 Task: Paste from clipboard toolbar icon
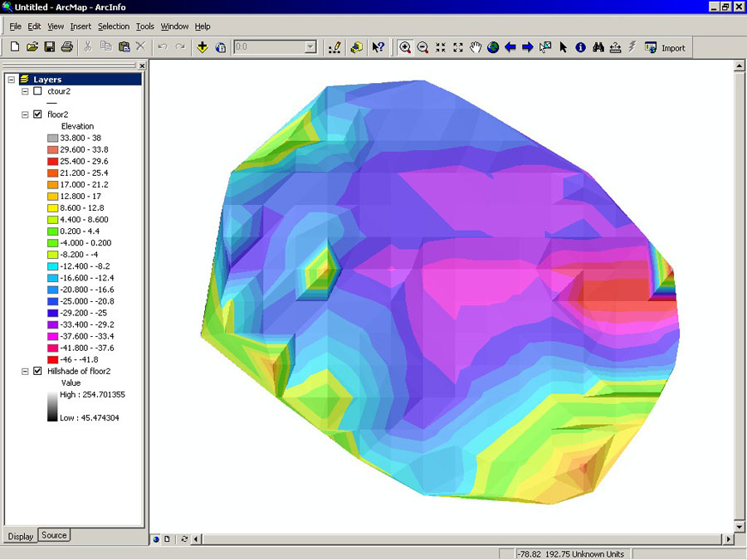coord(124,46)
